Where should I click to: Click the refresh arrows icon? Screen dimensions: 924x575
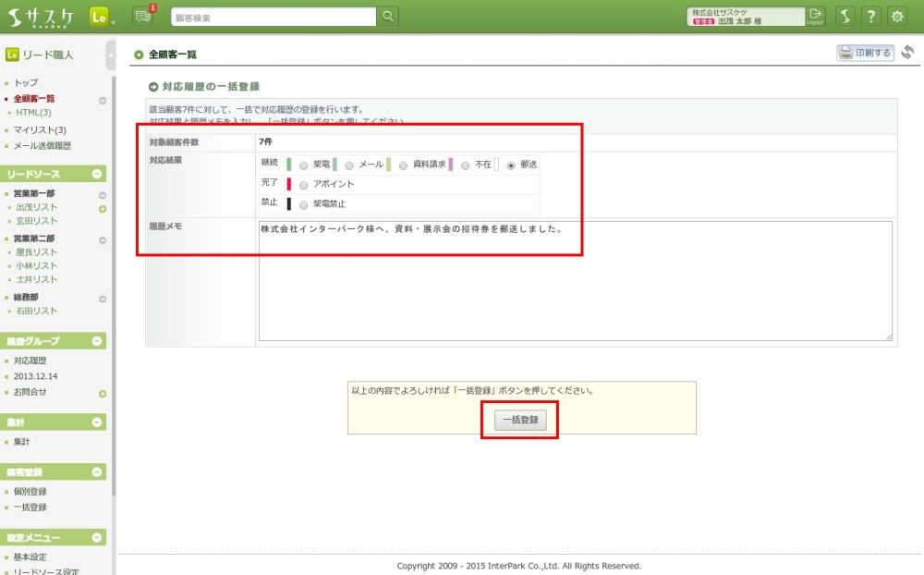tap(908, 53)
